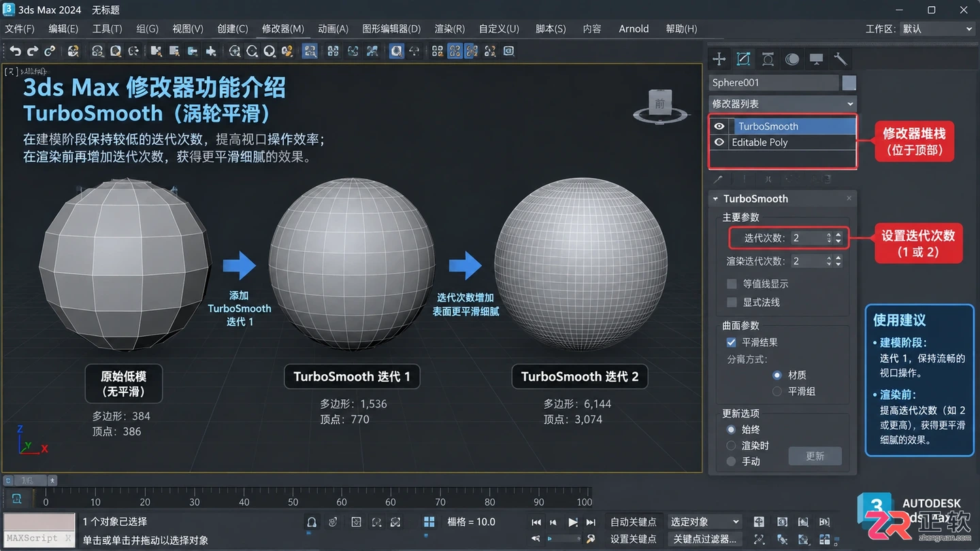
Task: Open the 图形编辑器(D) menu
Action: point(391,29)
